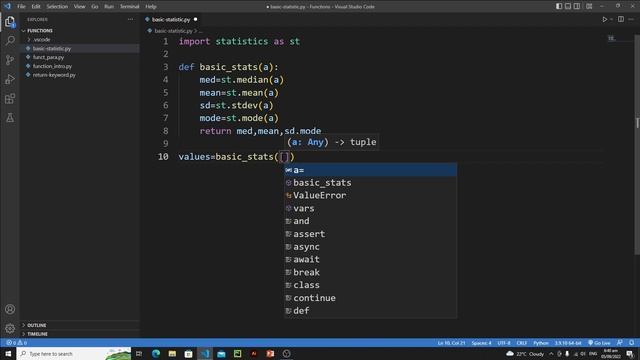
Task: Choose the basic_stats suggestion
Action: pos(371,182)
